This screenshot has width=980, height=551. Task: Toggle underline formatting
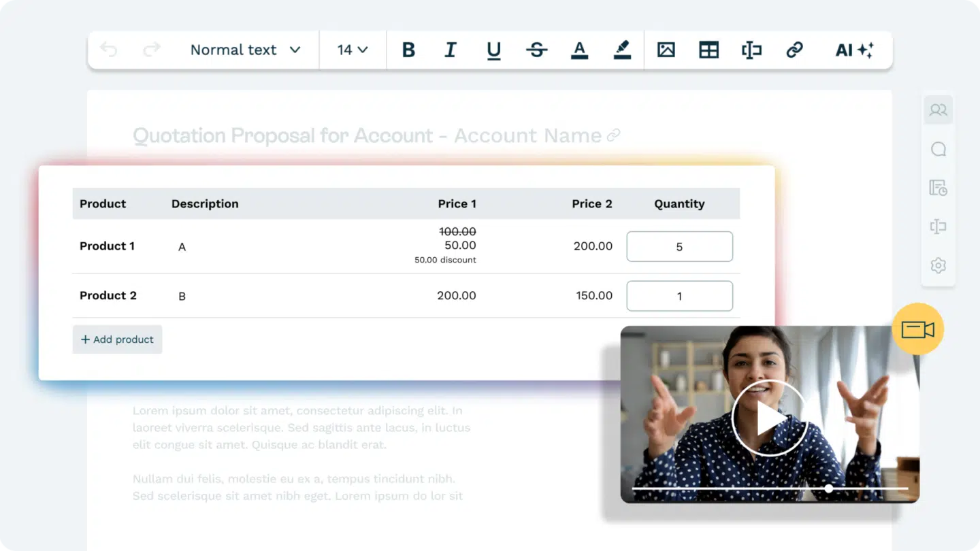(494, 50)
